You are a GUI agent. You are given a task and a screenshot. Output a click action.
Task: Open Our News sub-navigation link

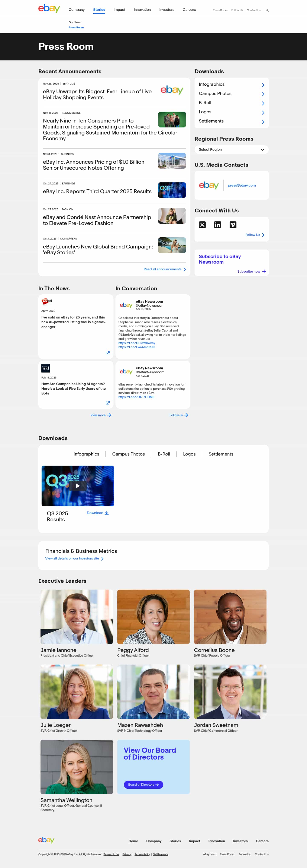pyautogui.click(x=74, y=23)
